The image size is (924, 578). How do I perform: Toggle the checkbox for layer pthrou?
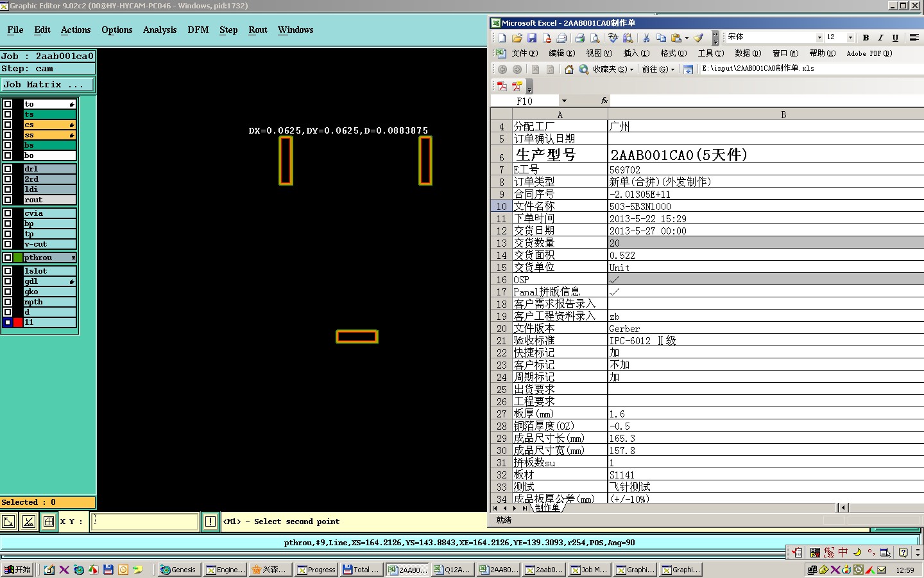[x=8, y=258]
